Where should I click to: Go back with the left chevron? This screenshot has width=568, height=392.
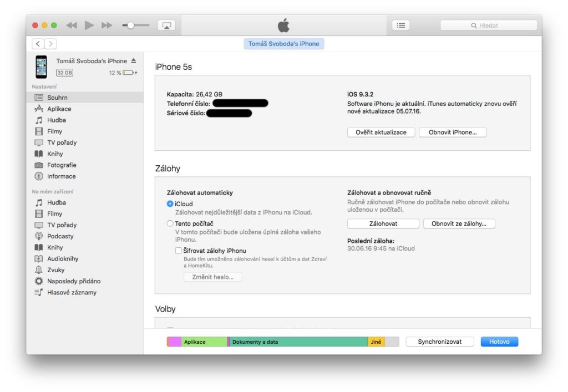[38, 44]
